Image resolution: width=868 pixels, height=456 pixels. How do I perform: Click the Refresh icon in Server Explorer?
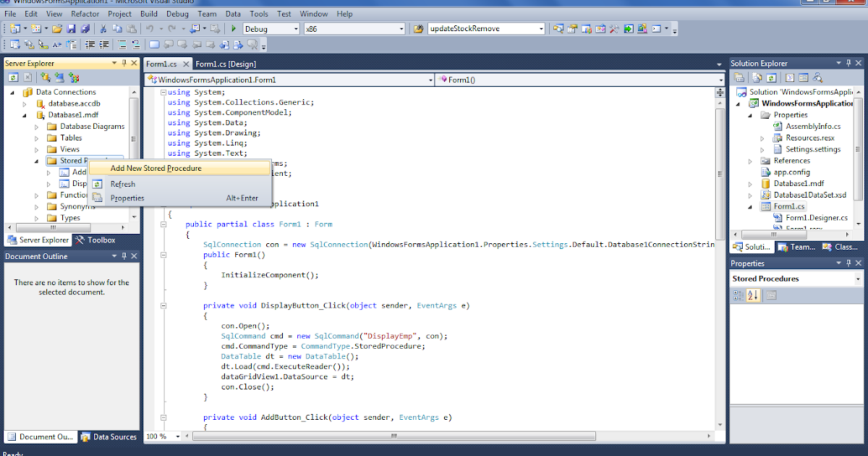point(13,77)
